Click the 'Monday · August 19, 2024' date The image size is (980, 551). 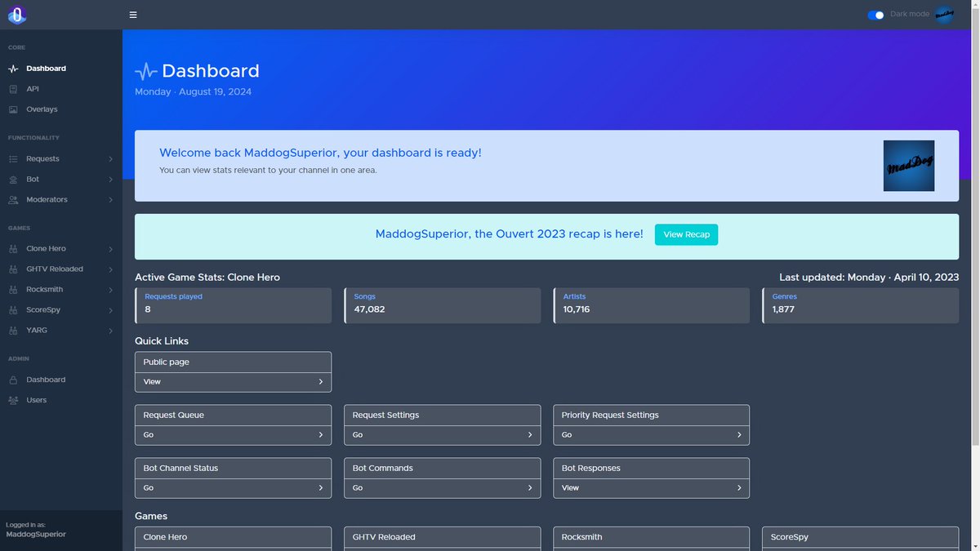193,92
